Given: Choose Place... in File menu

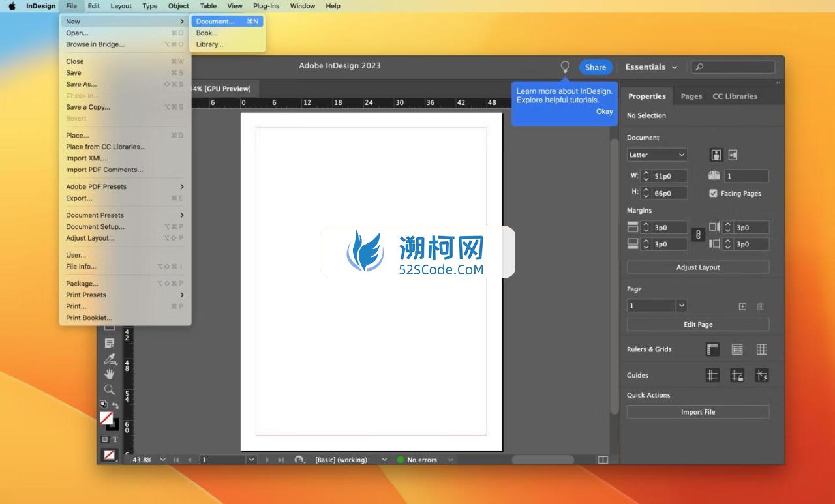Looking at the screenshot, I should (125, 136).
